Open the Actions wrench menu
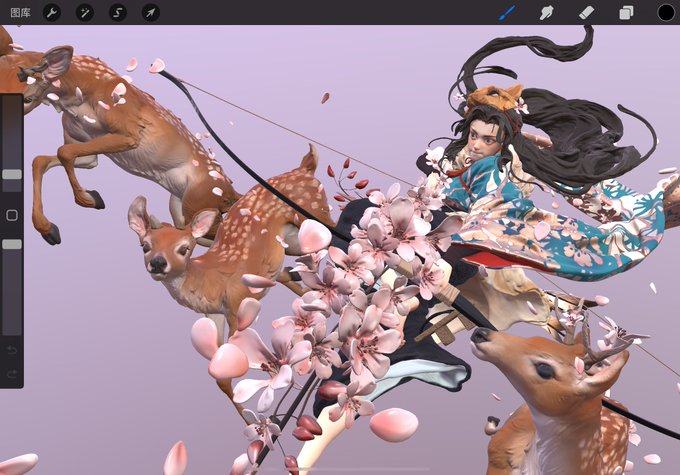 tap(52, 13)
